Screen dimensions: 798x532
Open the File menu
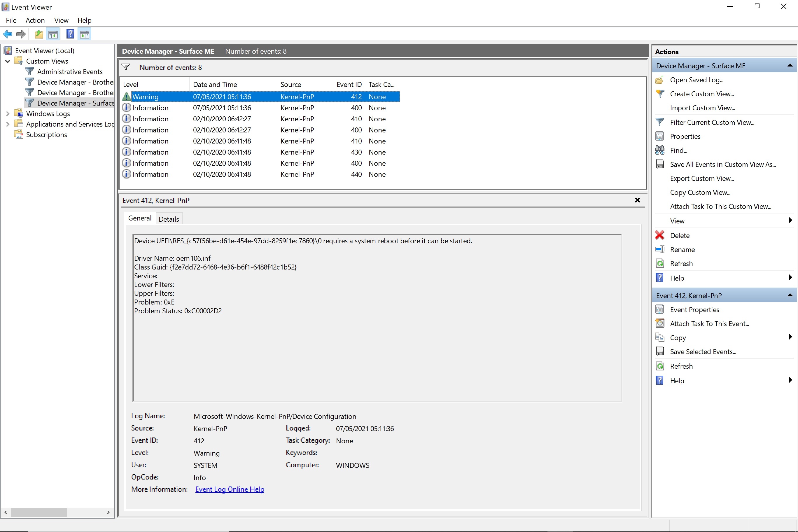(11, 20)
